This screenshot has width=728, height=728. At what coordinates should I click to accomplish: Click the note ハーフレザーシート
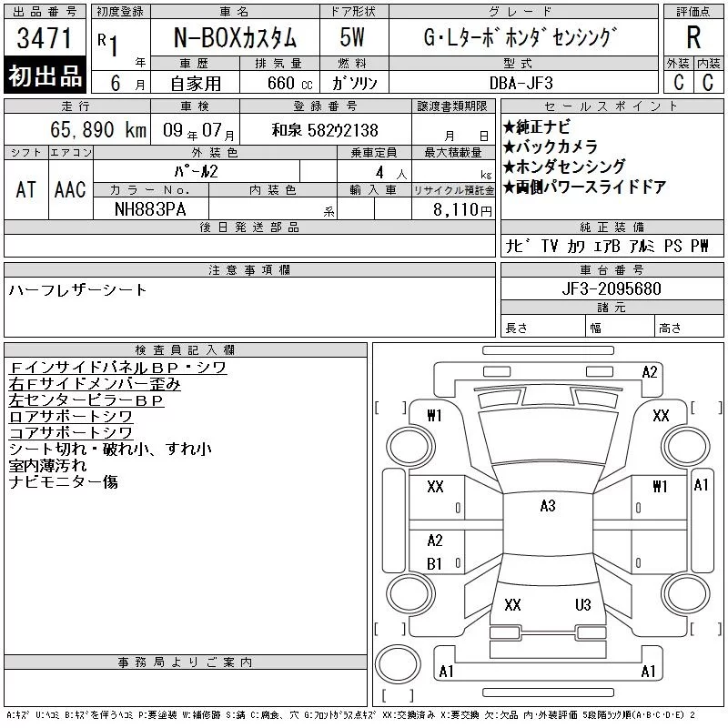[77, 290]
